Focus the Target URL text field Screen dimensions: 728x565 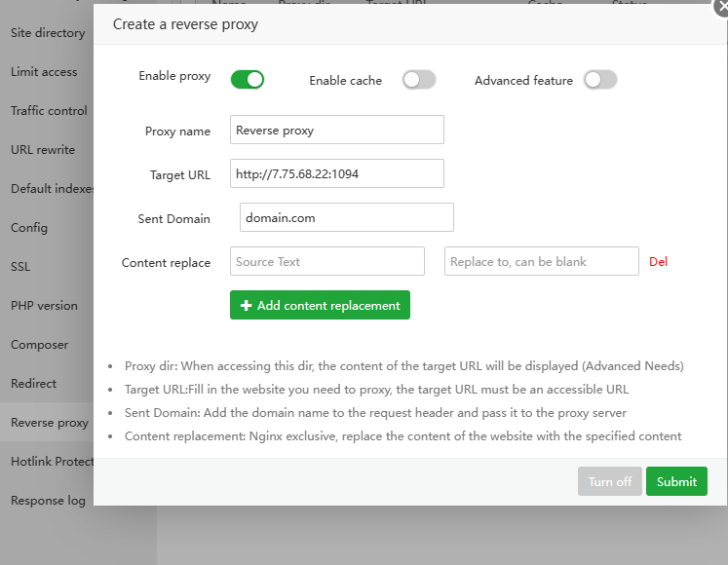pos(337,173)
